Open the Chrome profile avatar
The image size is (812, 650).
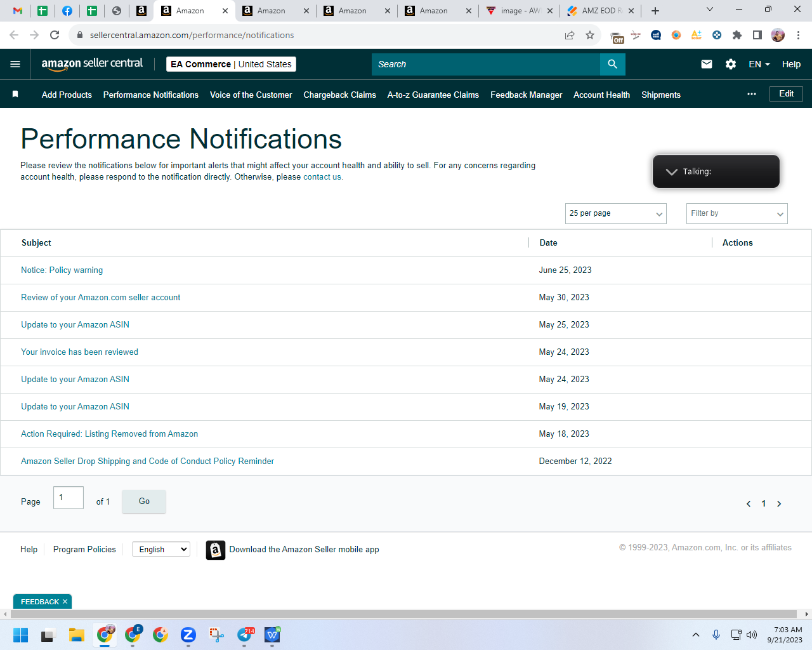(x=778, y=35)
